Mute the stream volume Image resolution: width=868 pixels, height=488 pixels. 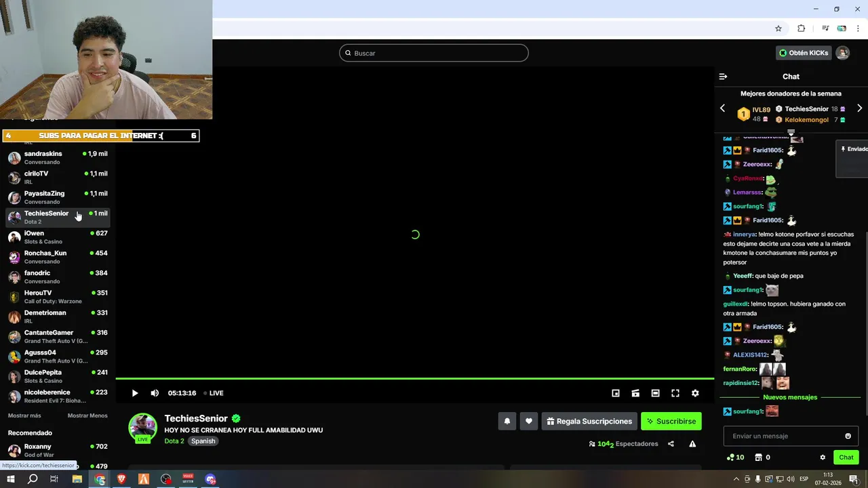tap(155, 393)
